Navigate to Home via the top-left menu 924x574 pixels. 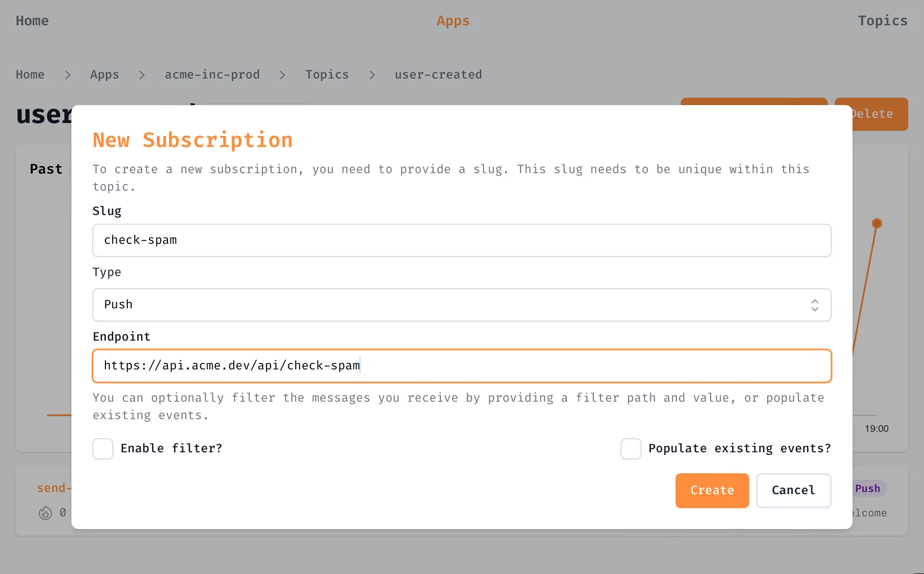[32, 20]
